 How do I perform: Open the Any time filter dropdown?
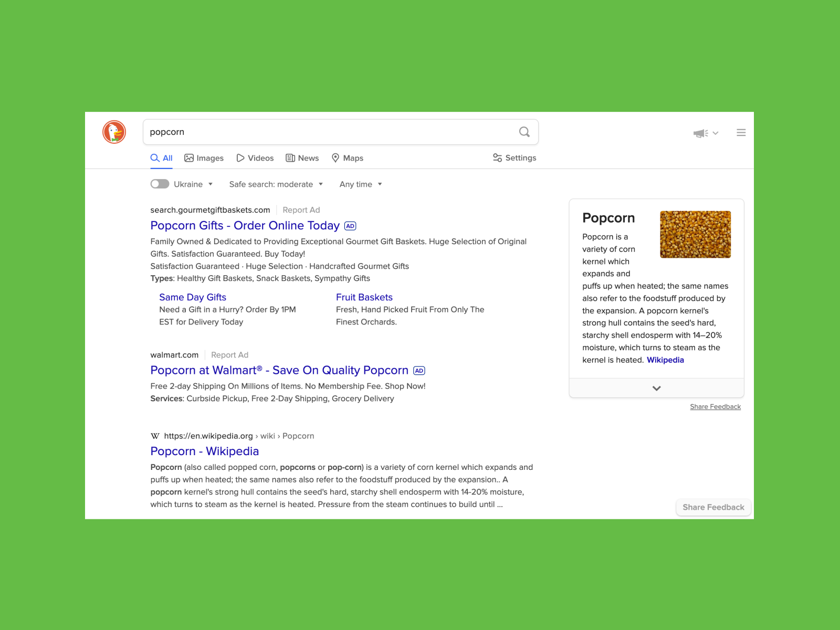[361, 184]
